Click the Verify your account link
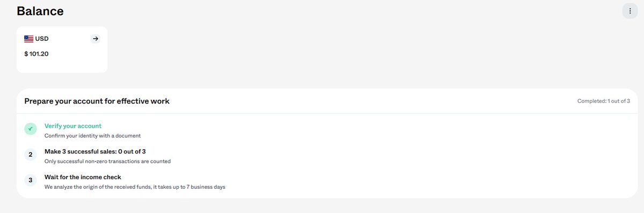Image resolution: width=644 pixels, height=213 pixels. click(x=73, y=126)
